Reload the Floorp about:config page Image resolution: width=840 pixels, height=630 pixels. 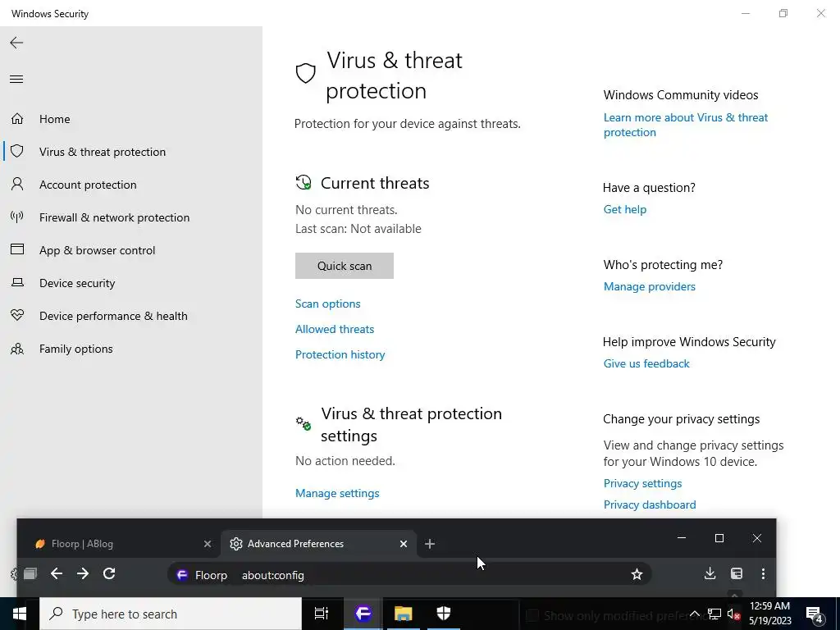[109, 573]
